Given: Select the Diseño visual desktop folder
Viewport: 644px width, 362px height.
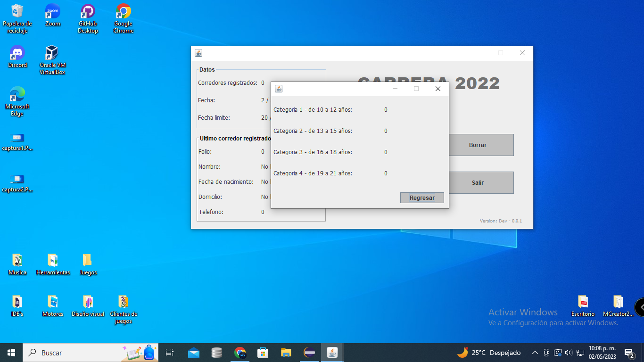Looking at the screenshot, I should tap(88, 306).
